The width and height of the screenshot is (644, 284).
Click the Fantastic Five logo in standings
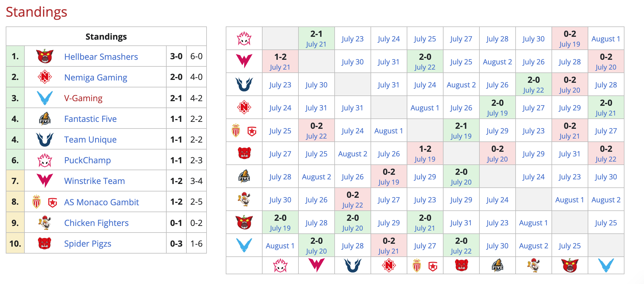45,118
